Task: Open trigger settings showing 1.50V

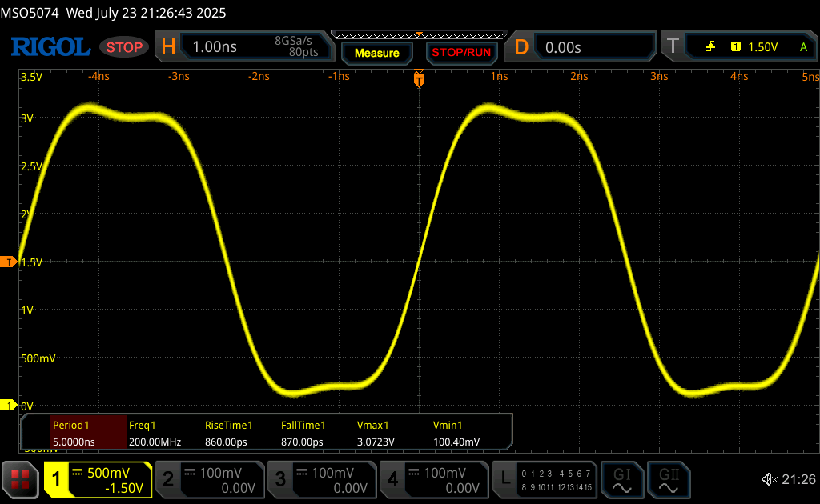Action: (x=741, y=47)
